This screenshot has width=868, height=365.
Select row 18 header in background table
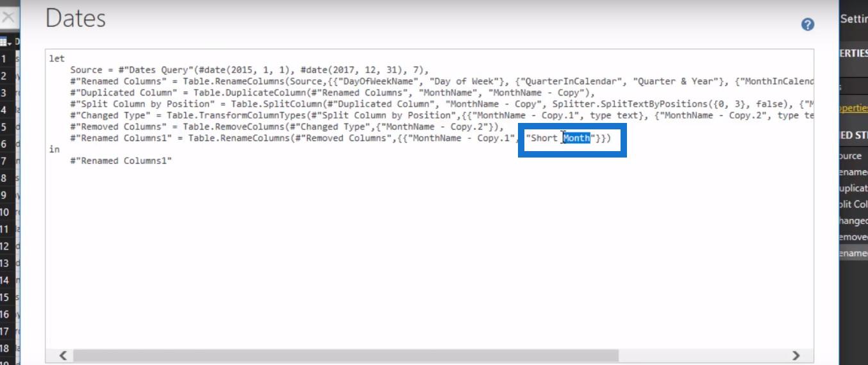[4, 348]
